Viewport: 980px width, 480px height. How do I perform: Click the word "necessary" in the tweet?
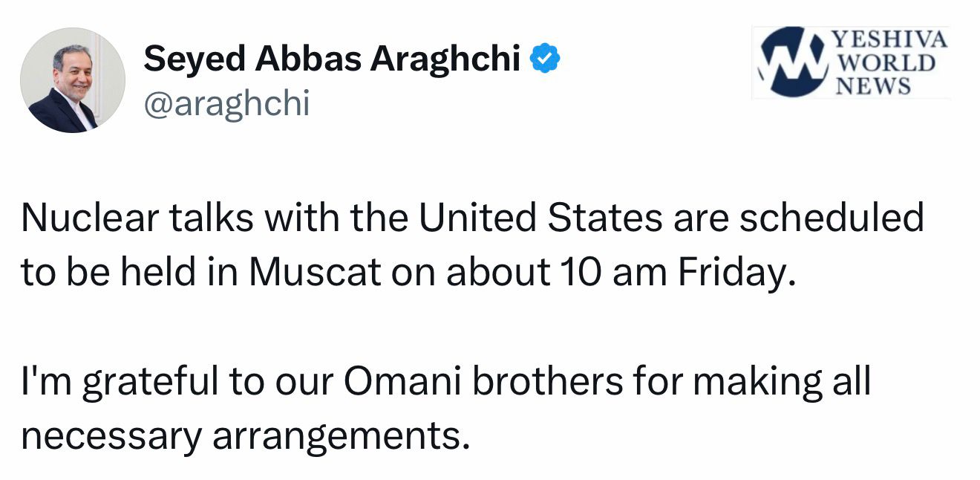pyautogui.click(x=111, y=437)
